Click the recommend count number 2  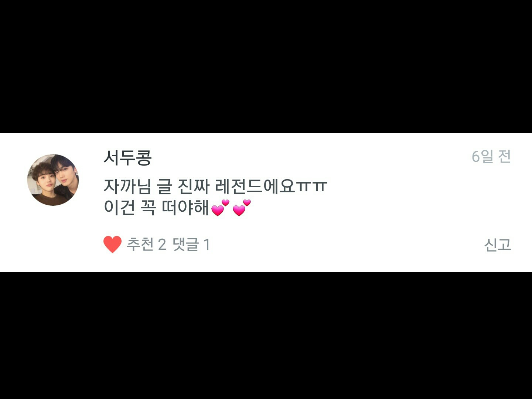coord(162,245)
